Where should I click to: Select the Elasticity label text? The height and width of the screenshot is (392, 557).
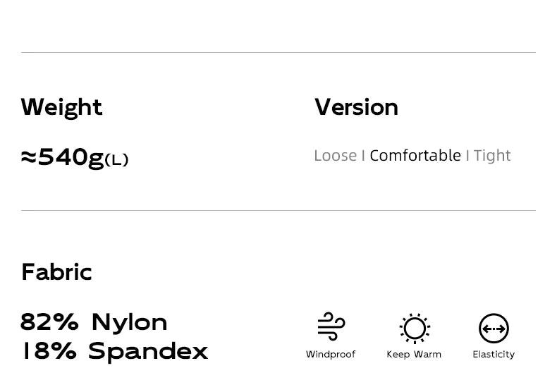494,355
